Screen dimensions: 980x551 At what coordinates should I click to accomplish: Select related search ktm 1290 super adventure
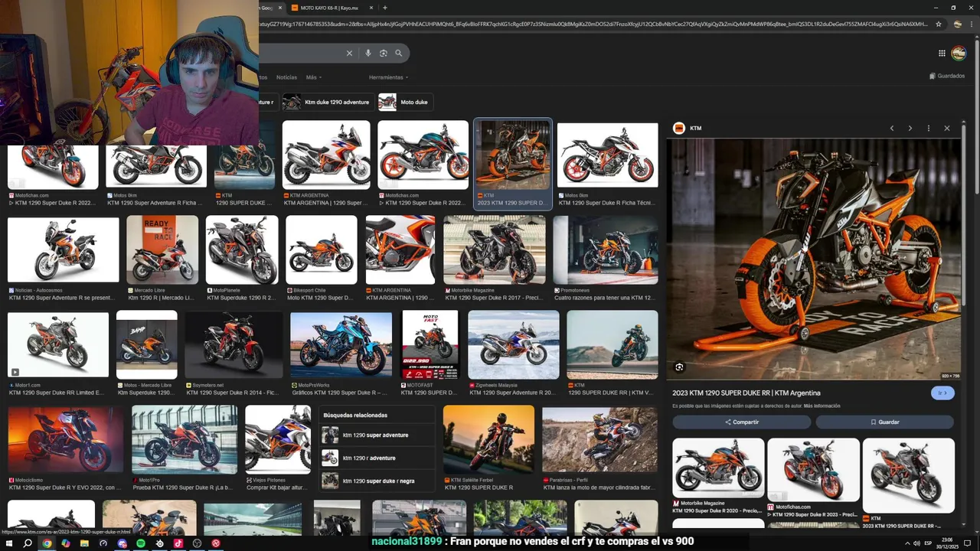click(376, 435)
